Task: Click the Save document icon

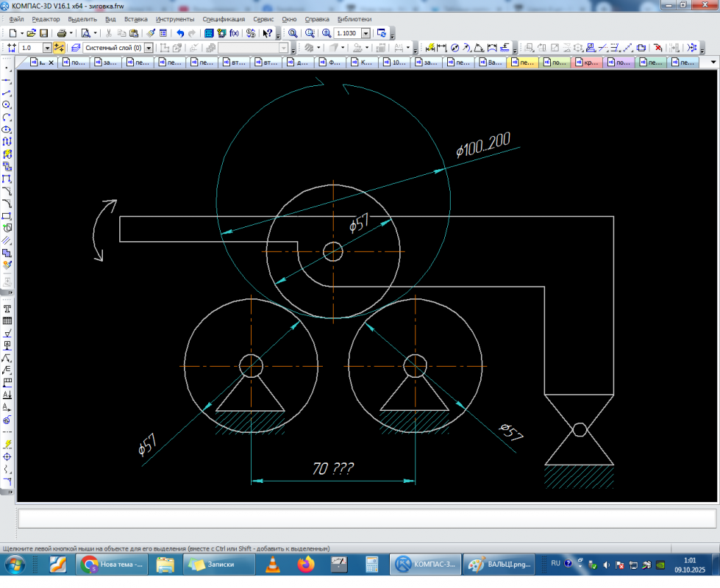Action: [x=43, y=33]
